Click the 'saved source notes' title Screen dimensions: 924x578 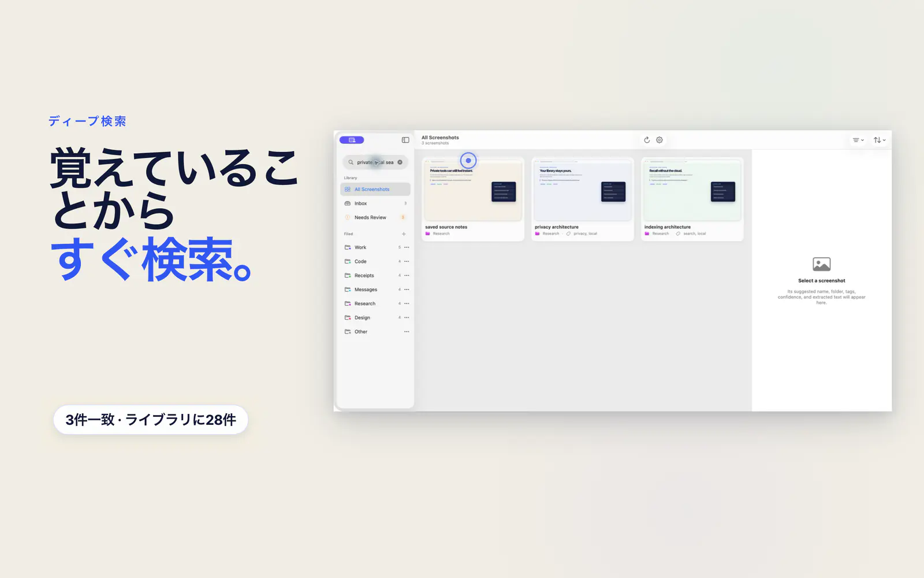click(x=446, y=227)
